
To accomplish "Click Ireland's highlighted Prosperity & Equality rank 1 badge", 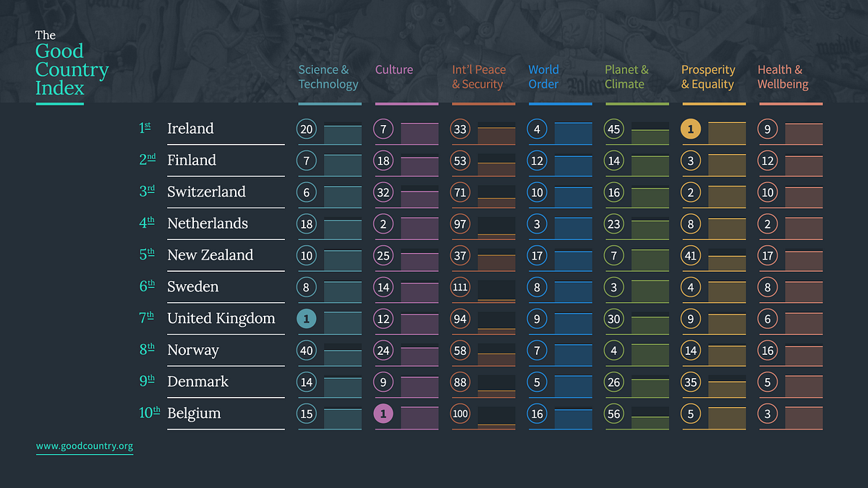I will (691, 129).
